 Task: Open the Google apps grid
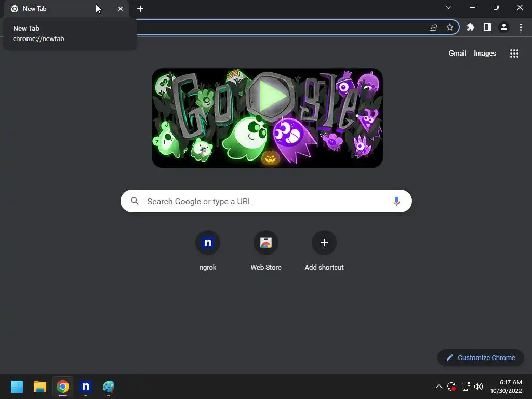(x=514, y=54)
